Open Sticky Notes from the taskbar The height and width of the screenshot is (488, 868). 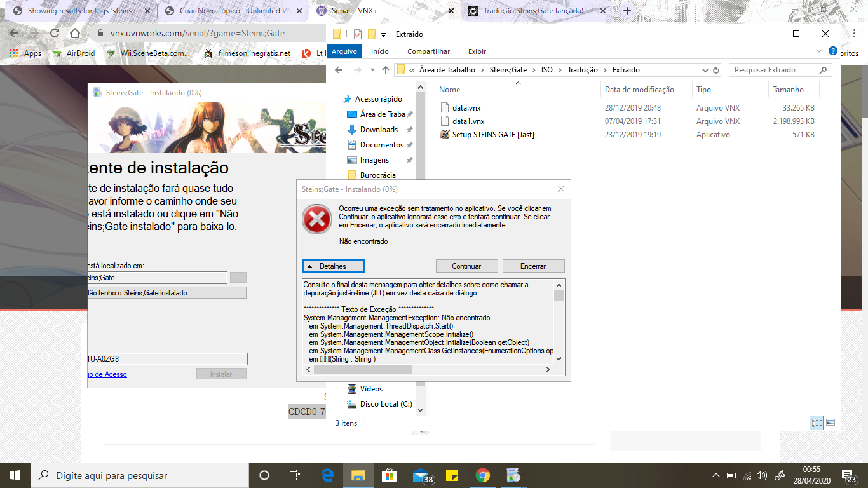click(452, 475)
